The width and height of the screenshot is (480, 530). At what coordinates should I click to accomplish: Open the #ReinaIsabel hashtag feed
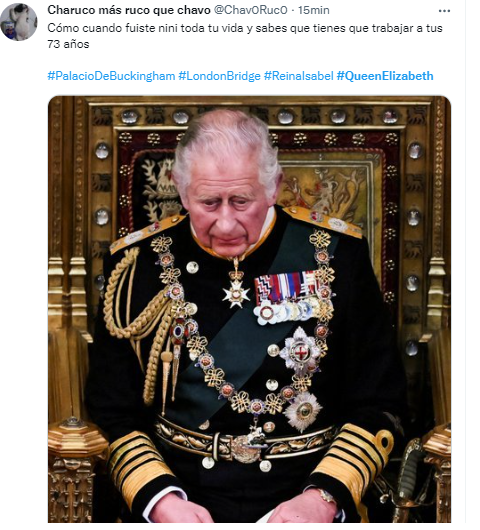298,76
